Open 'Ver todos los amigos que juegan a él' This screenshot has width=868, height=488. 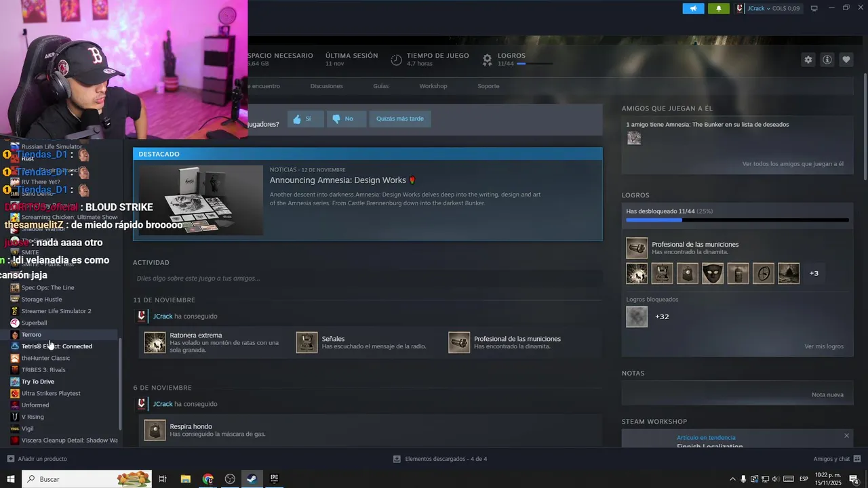[793, 164]
